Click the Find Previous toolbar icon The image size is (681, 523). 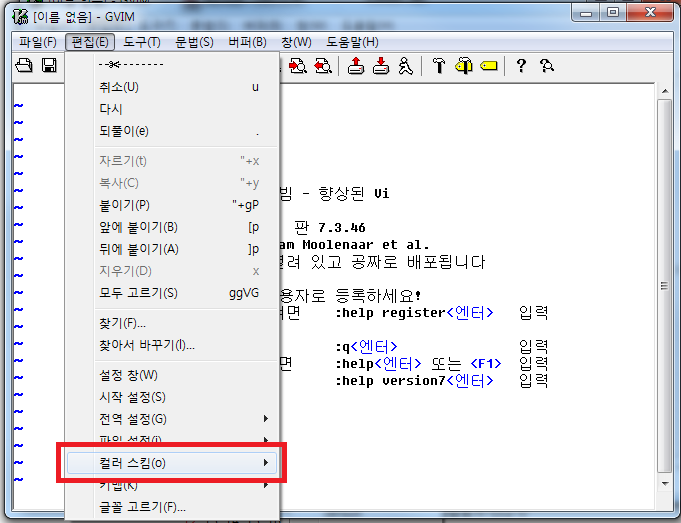[323, 66]
